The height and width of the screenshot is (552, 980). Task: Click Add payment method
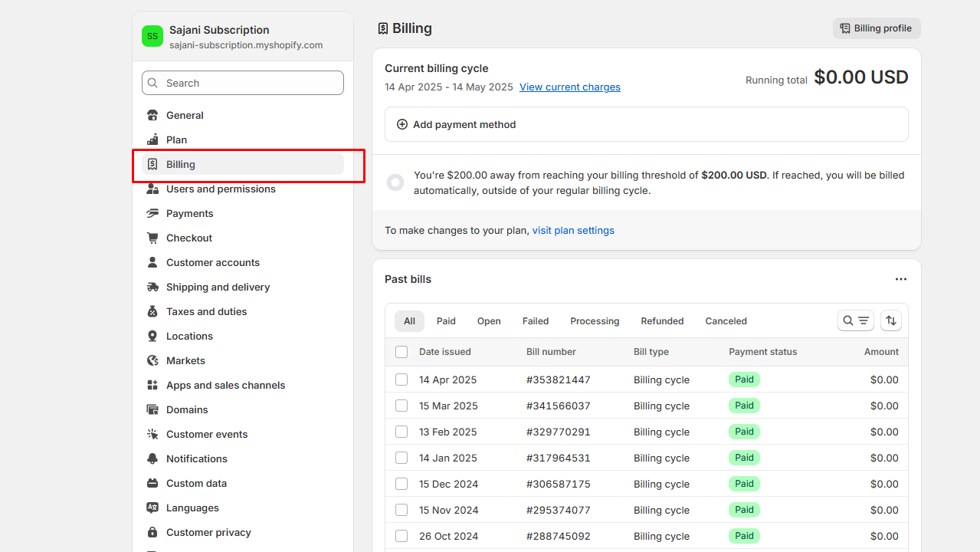click(x=464, y=124)
